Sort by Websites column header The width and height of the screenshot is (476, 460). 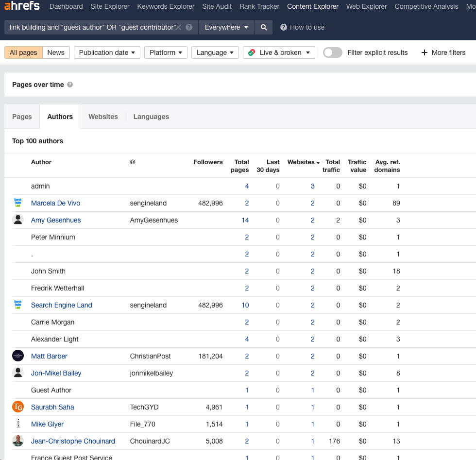(304, 162)
